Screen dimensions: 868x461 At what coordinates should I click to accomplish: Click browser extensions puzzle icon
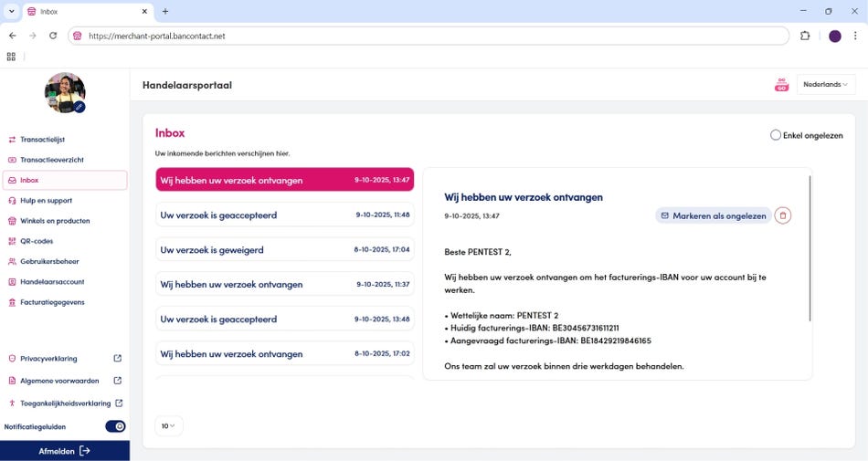[805, 36]
